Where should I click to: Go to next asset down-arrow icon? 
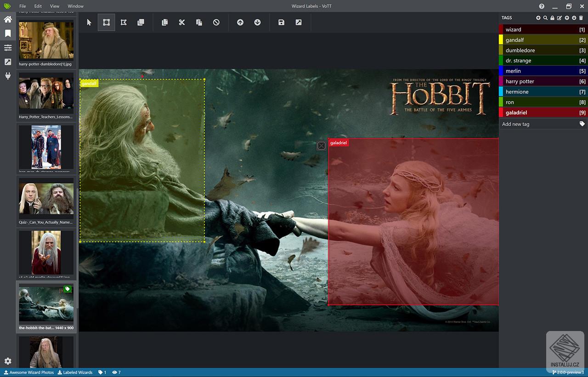(257, 22)
